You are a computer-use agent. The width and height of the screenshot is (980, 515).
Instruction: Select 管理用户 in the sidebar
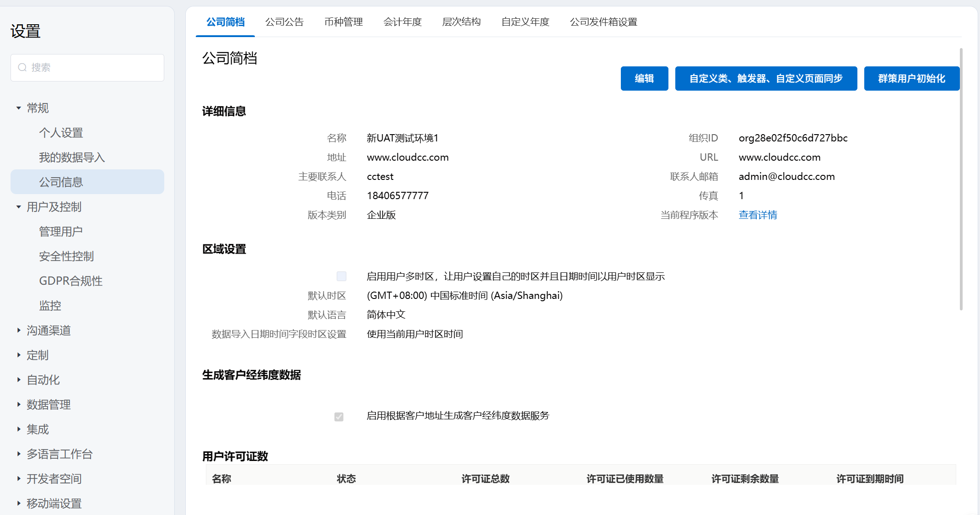tap(61, 232)
